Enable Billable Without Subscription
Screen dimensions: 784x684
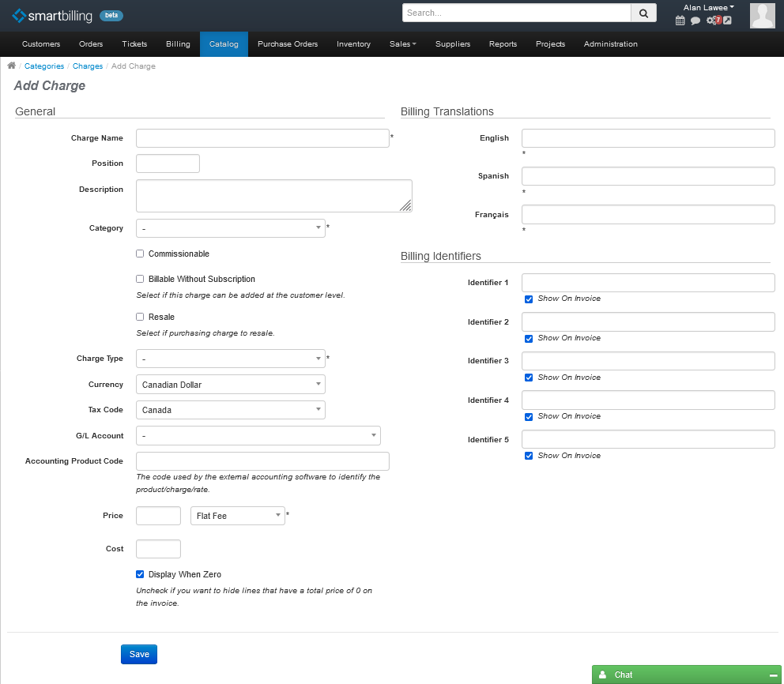pyautogui.click(x=140, y=279)
